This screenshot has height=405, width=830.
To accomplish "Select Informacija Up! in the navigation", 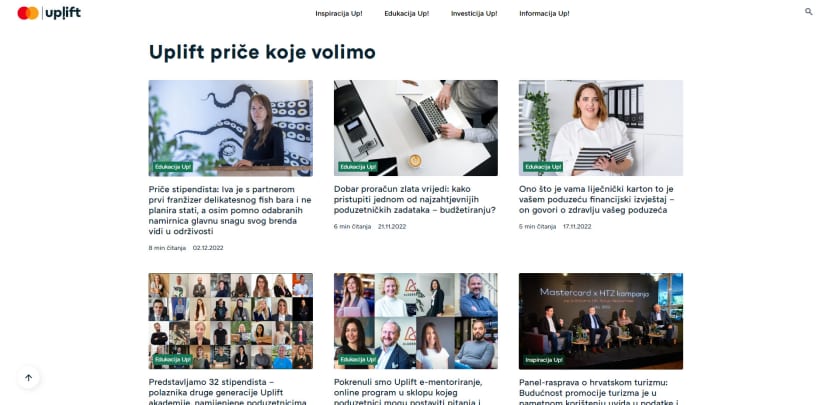I will [x=544, y=14].
